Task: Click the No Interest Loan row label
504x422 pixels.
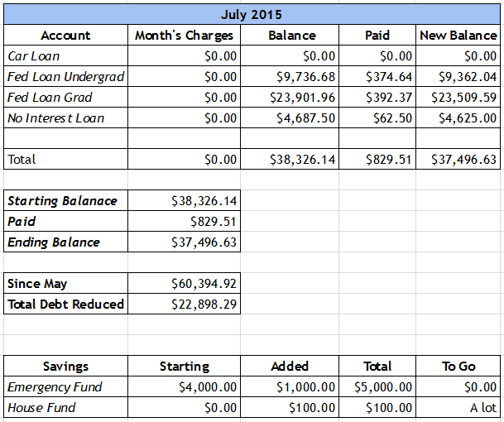Action: click(x=65, y=118)
